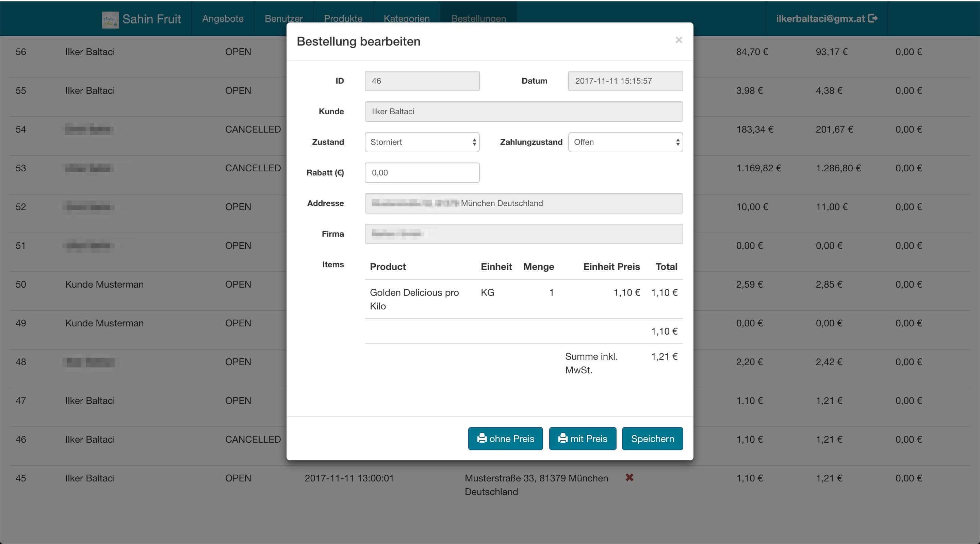Image resolution: width=980 pixels, height=544 pixels.
Task: Print order using mit Preis button
Action: [582, 439]
